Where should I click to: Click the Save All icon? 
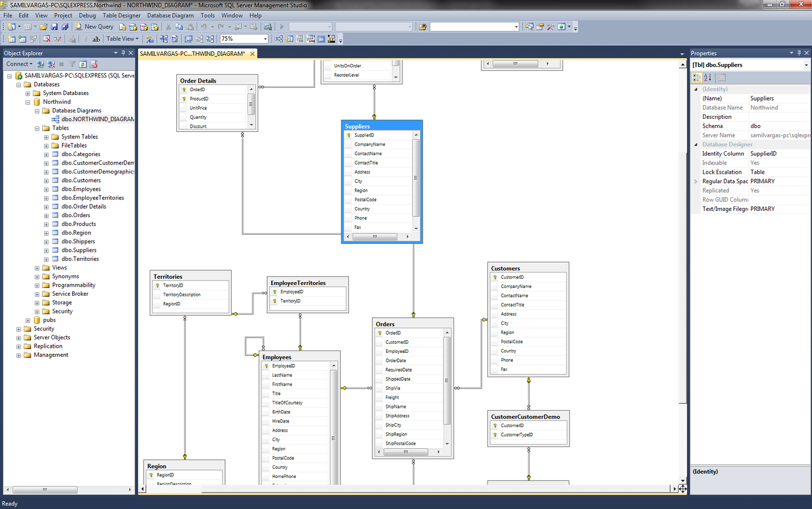tap(65, 27)
